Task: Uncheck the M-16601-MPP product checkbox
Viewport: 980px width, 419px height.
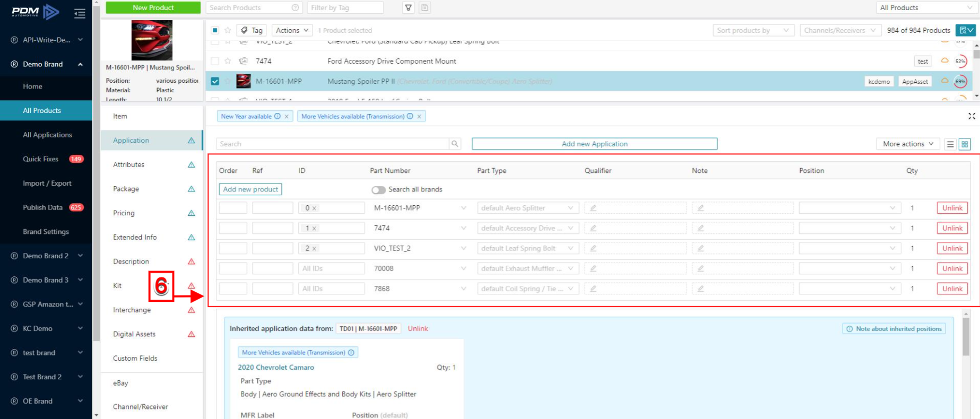Action: [215, 81]
